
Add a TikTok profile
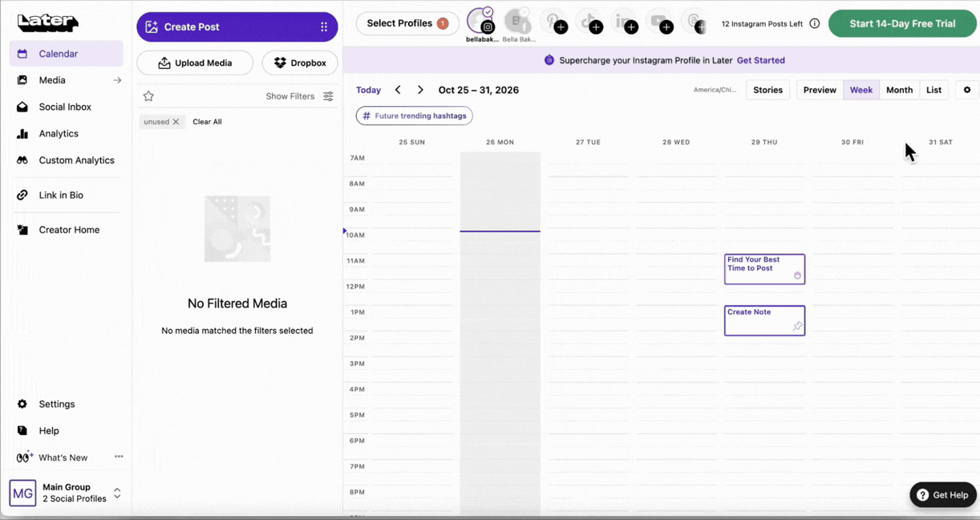click(x=589, y=22)
